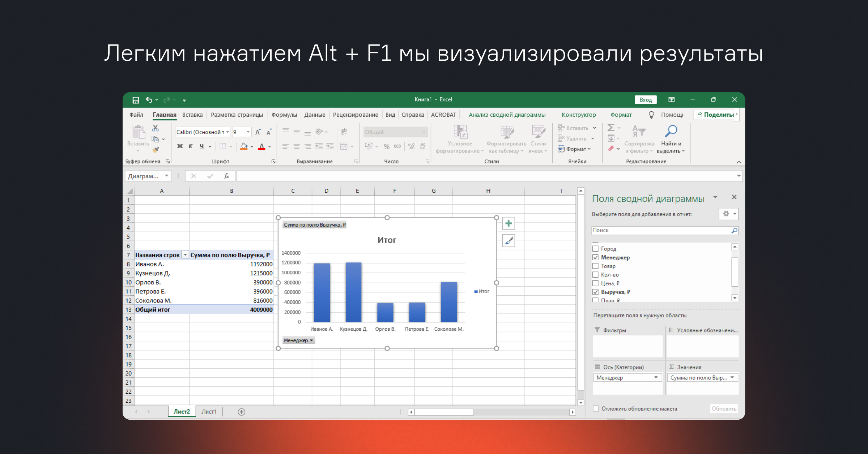The image size is (868, 454).
Task: Expand Сумма по полю Выр... values dropdown
Action: point(732,377)
